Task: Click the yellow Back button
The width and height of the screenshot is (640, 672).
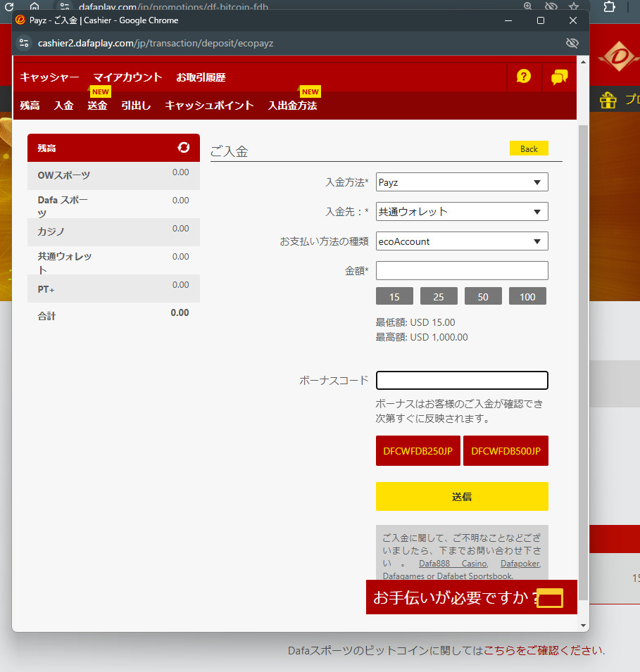Action: (529, 148)
